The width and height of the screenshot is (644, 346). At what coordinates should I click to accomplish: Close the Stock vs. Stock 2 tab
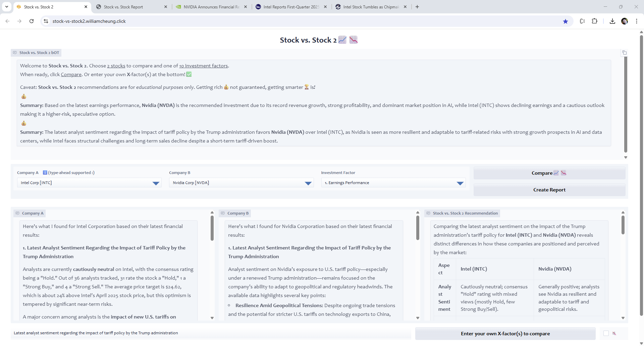point(86,7)
